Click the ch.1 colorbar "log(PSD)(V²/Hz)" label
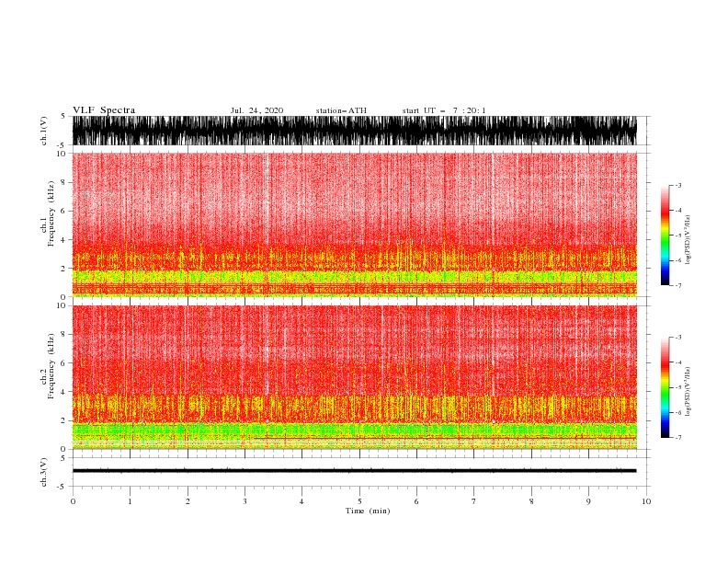Image resolution: width=728 pixels, height=563 pixels. tap(688, 240)
